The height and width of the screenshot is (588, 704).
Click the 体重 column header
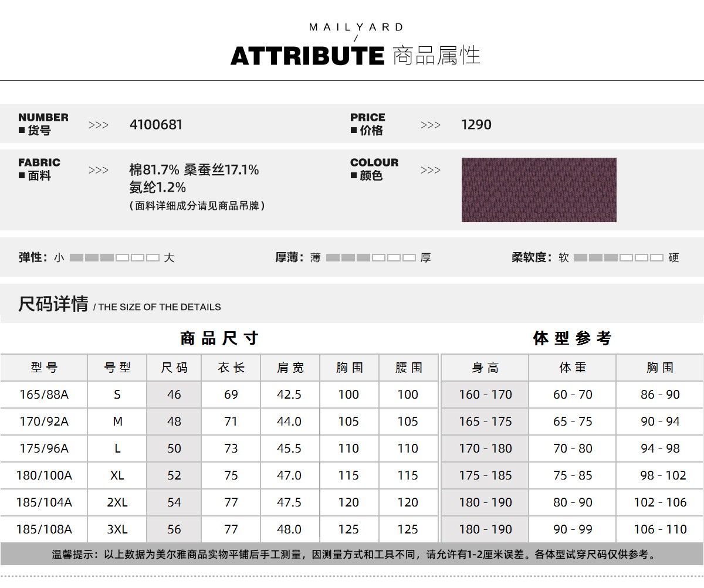pos(573,368)
